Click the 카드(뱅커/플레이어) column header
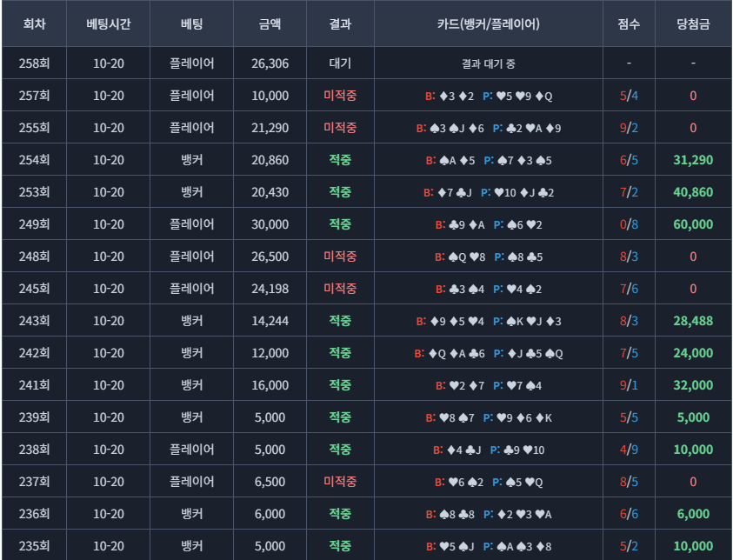The height and width of the screenshot is (560, 733). coord(489,24)
